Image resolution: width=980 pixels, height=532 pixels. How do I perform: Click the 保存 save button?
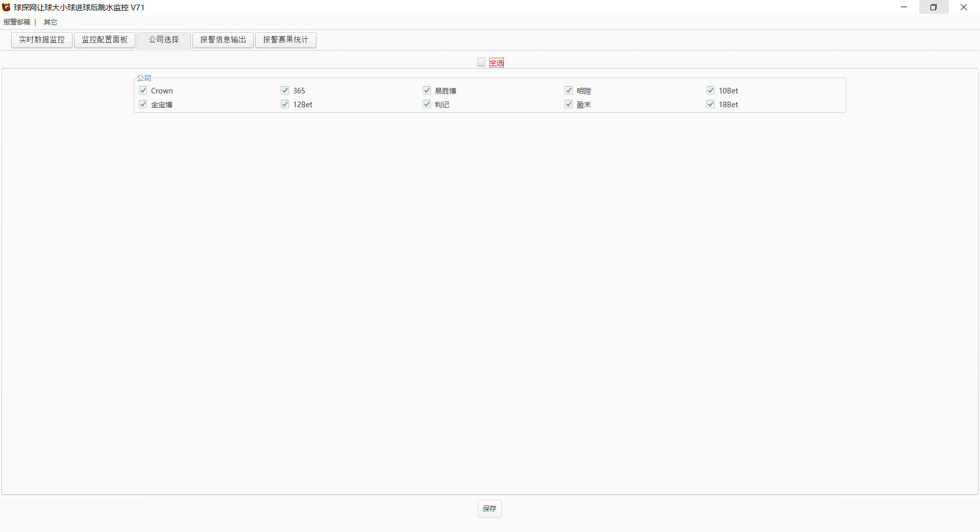pos(489,509)
